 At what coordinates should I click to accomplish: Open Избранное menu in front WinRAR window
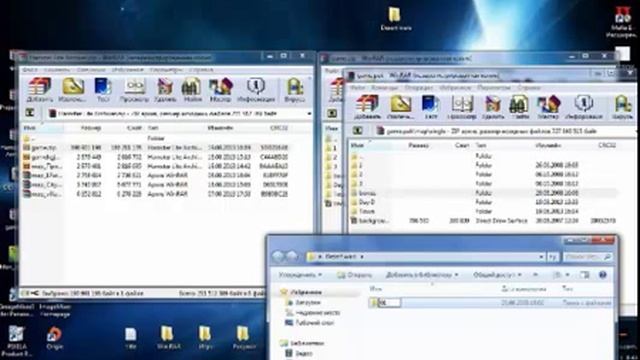point(455,87)
